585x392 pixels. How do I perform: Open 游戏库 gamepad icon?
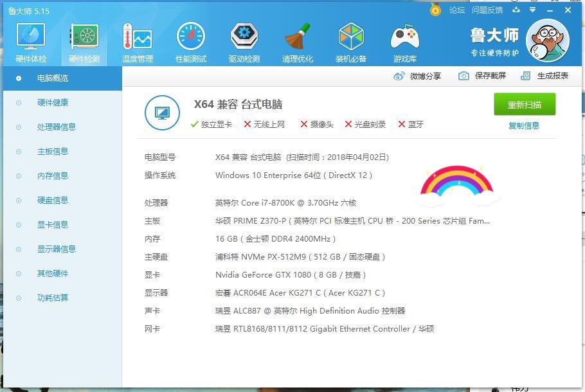pos(405,37)
